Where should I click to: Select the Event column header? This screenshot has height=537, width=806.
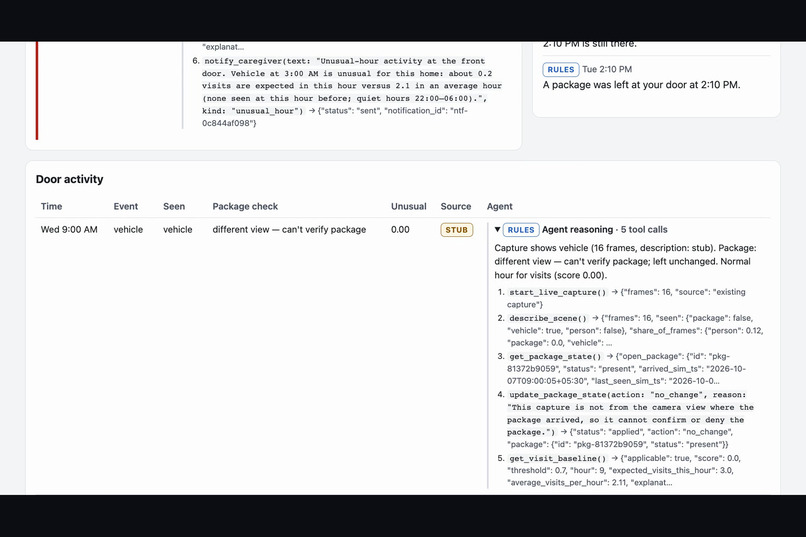125,207
